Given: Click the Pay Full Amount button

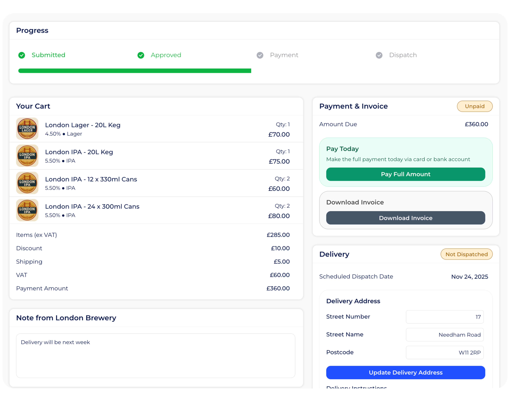Looking at the screenshot, I should click(405, 174).
